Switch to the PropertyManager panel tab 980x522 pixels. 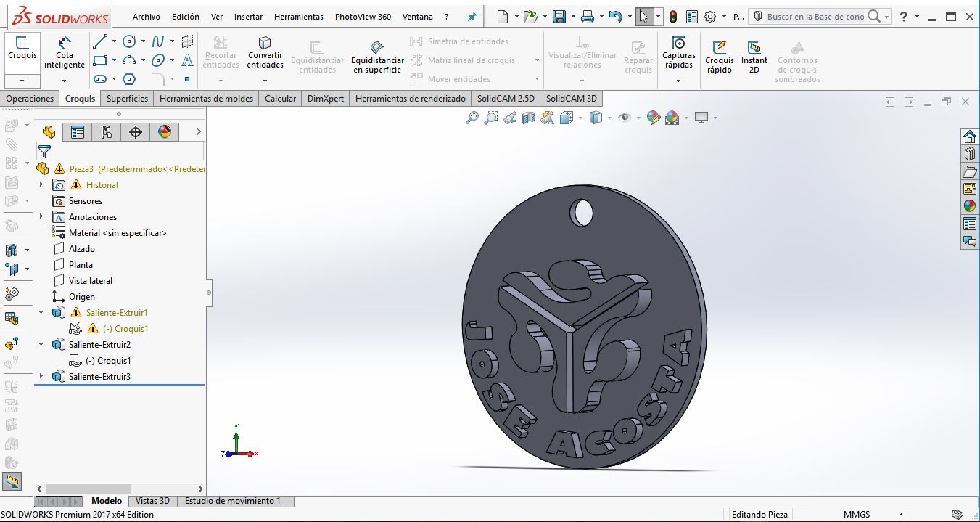tap(78, 131)
